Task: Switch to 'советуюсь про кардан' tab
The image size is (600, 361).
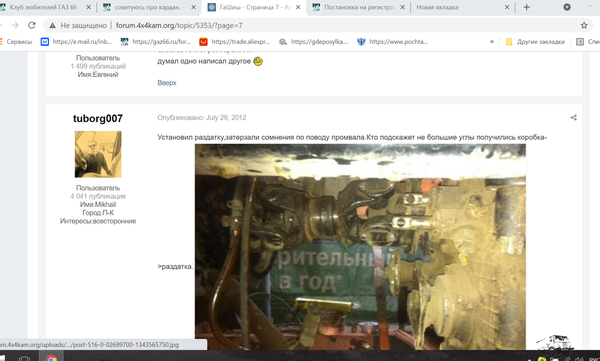Action: [x=150, y=7]
